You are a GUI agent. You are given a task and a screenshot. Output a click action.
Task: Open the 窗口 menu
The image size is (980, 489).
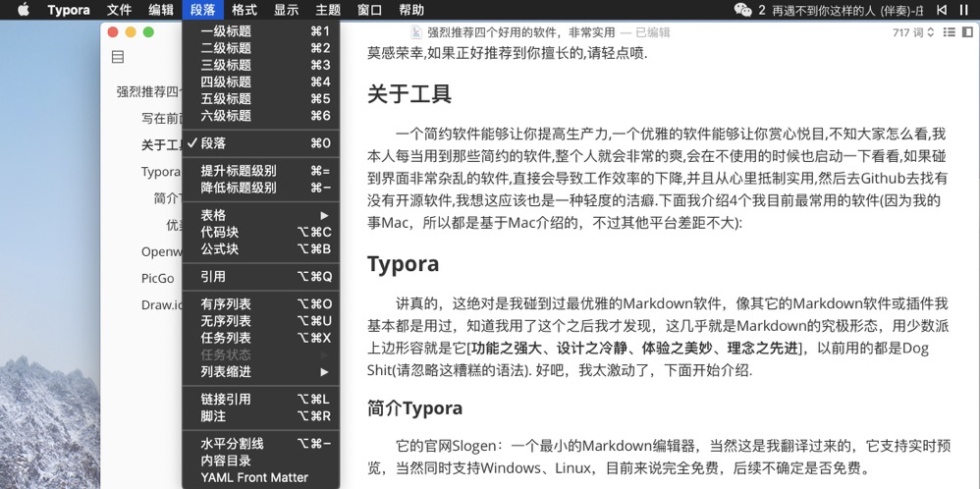(369, 10)
